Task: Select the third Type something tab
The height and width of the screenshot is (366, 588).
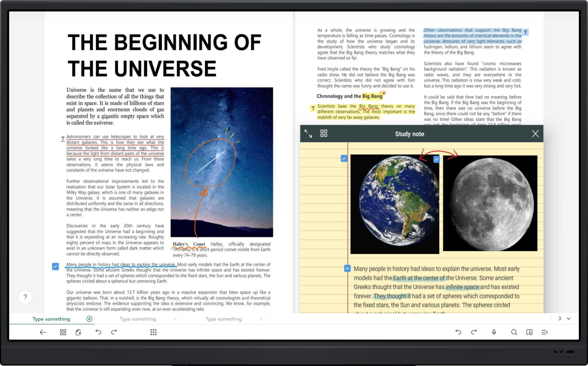Action: pyautogui.click(x=224, y=319)
